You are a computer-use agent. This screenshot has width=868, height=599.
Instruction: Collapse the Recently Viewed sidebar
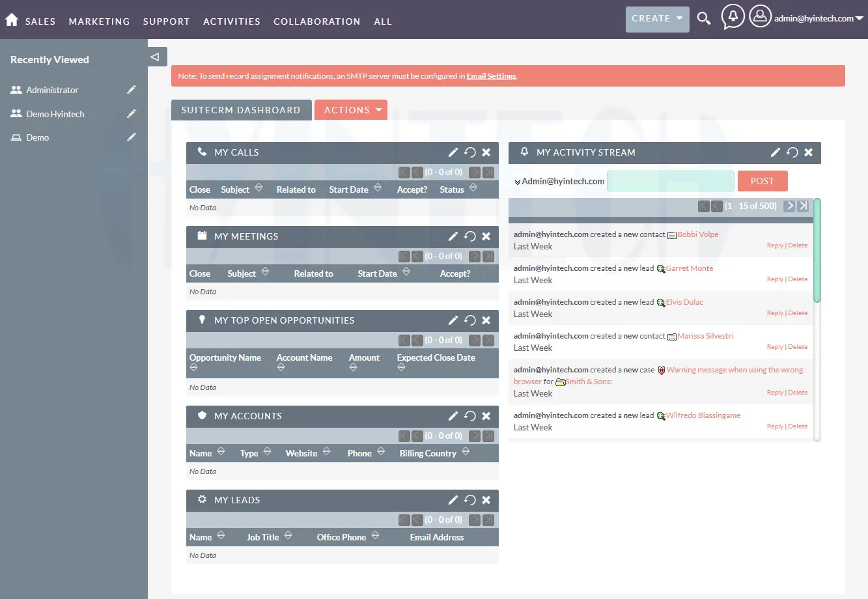tap(155, 57)
